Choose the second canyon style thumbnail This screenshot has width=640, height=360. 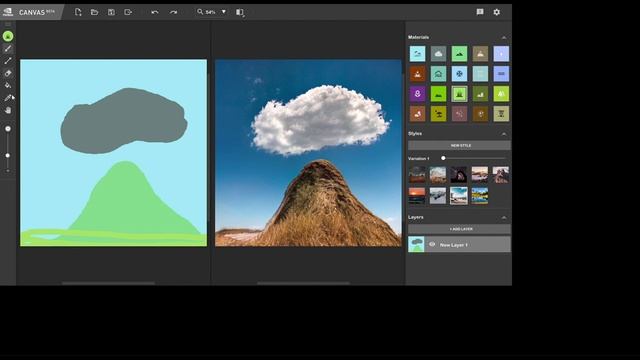438,175
